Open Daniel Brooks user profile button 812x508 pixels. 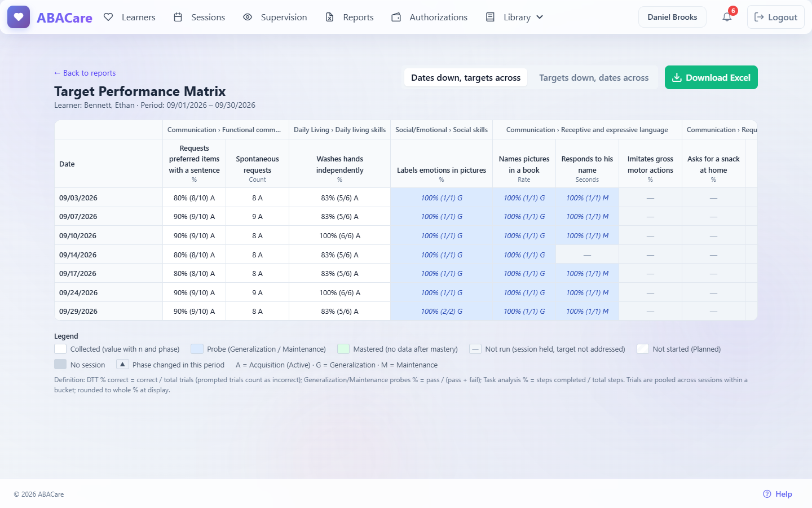672,17
